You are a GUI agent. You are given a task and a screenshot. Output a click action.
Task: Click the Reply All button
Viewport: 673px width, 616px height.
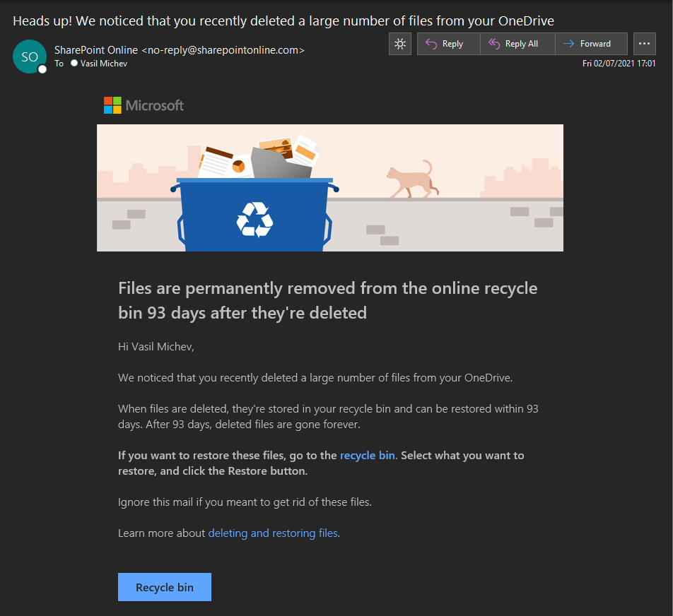click(x=517, y=44)
